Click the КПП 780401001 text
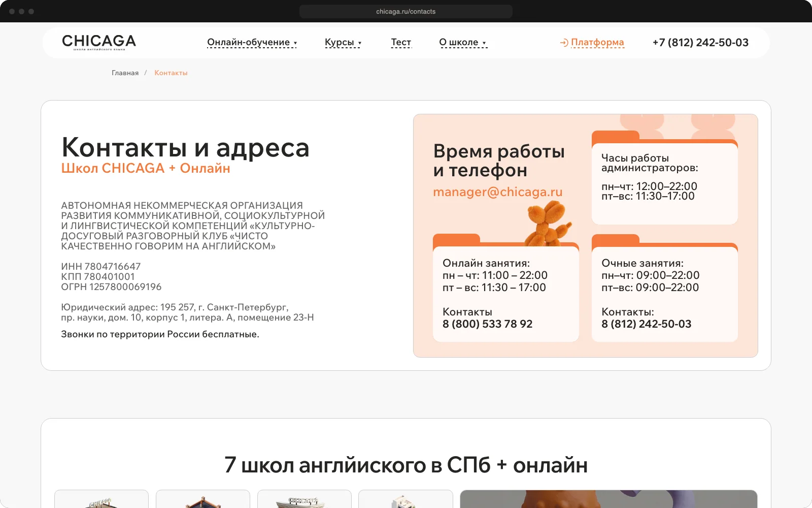 (x=98, y=277)
